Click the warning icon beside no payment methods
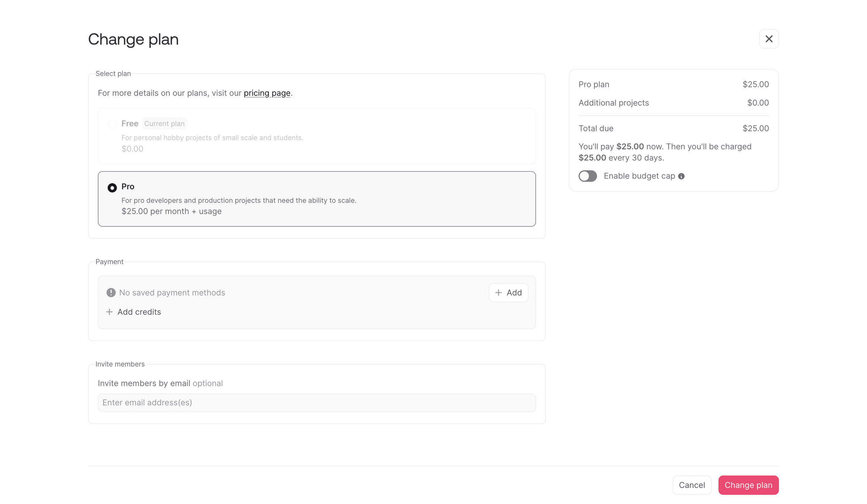 pyautogui.click(x=111, y=292)
